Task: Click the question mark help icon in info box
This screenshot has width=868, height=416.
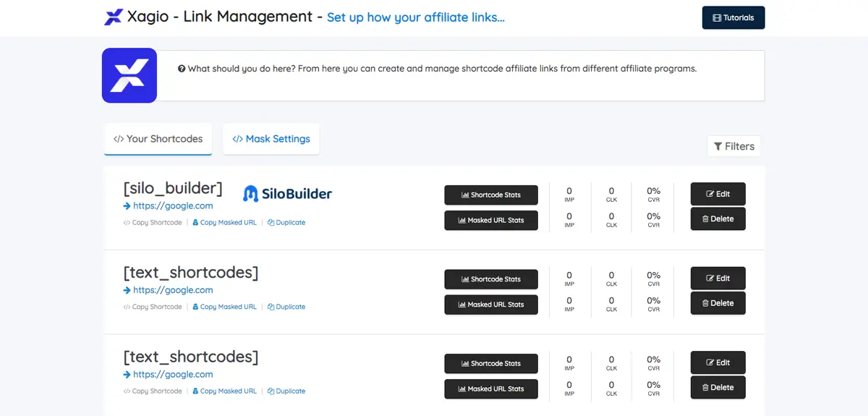Action: (x=182, y=69)
